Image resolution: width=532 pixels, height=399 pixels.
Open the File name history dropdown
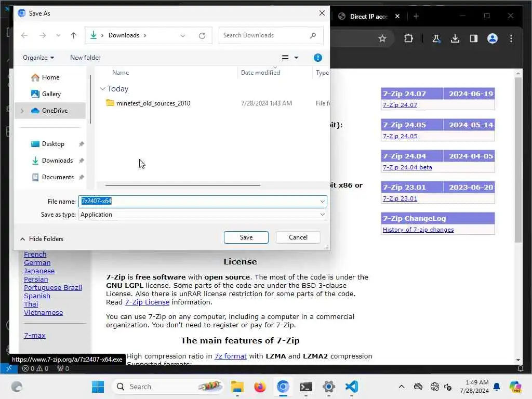point(322,202)
